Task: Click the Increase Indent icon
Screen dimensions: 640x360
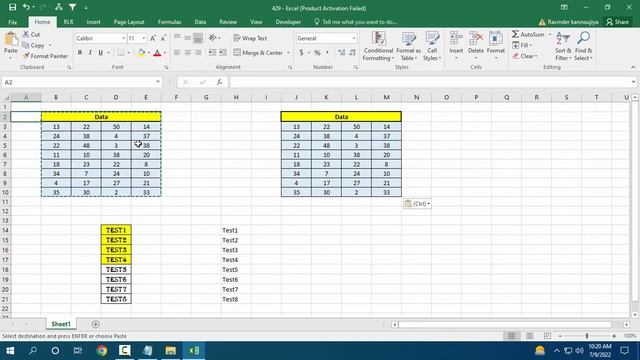Action: (x=222, y=53)
